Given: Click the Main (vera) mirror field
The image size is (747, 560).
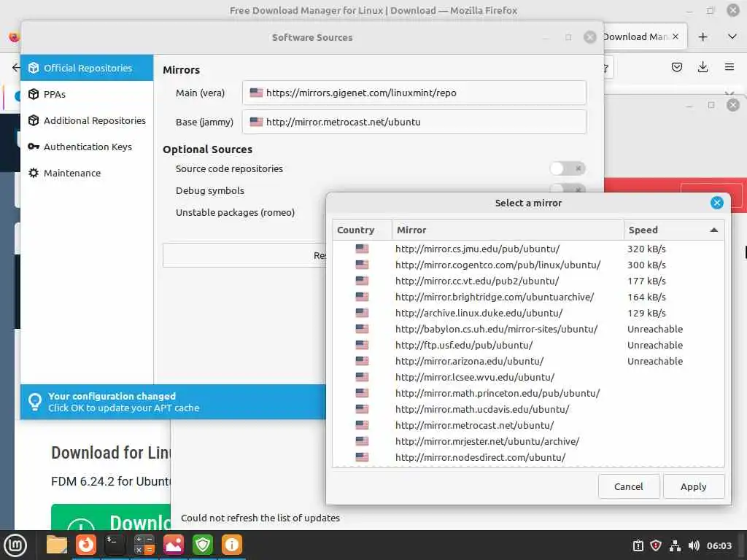Looking at the screenshot, I should pyautogui.click(x=414, y=93).
